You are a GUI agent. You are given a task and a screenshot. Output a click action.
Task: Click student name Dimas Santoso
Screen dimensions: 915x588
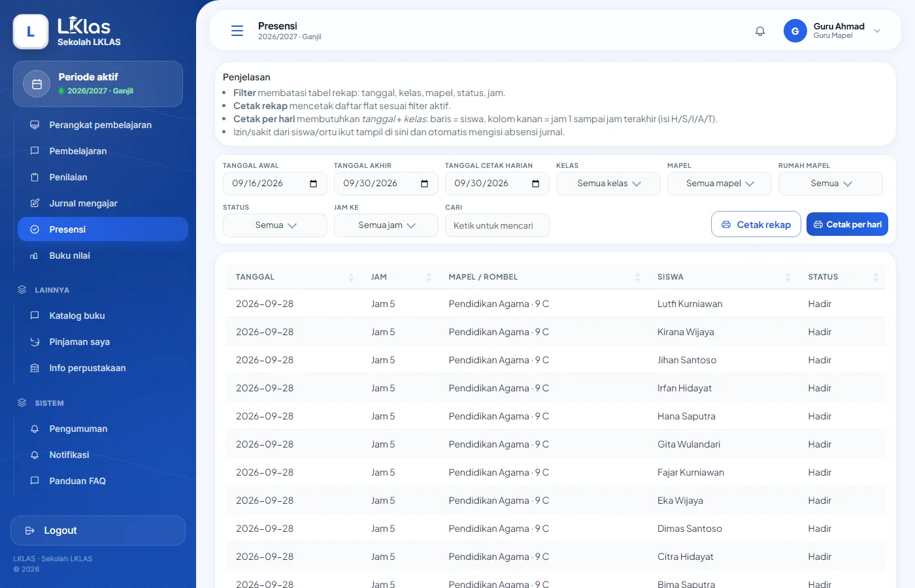pyautogui.click(x=690, y=529)
